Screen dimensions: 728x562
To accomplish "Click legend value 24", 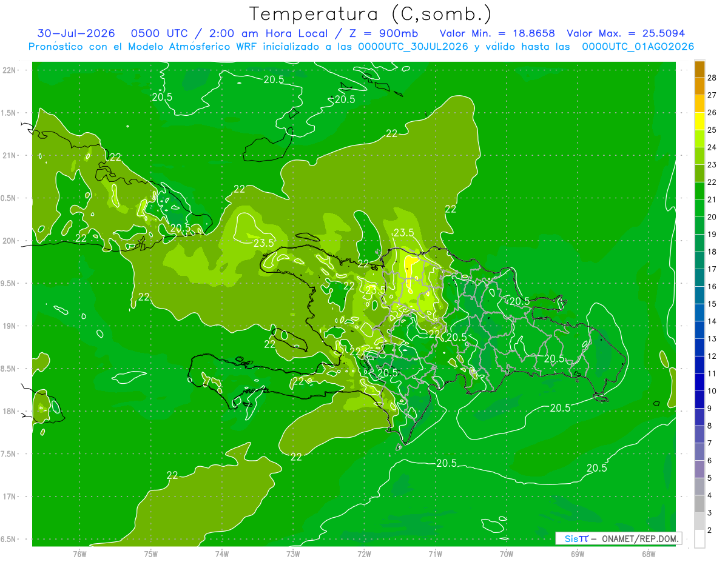I will [712, 147].
